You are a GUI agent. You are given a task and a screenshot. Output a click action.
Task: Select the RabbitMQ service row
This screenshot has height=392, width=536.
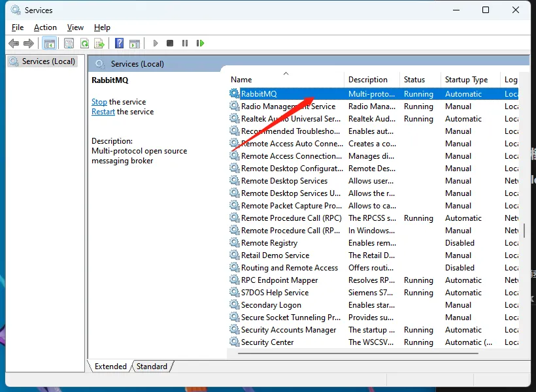pos(373,93)
